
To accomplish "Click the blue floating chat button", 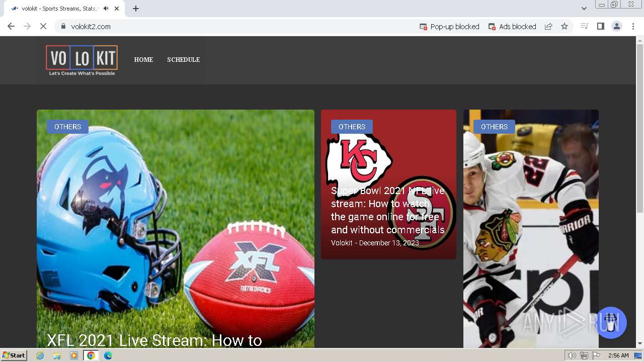I will (611, 323).
